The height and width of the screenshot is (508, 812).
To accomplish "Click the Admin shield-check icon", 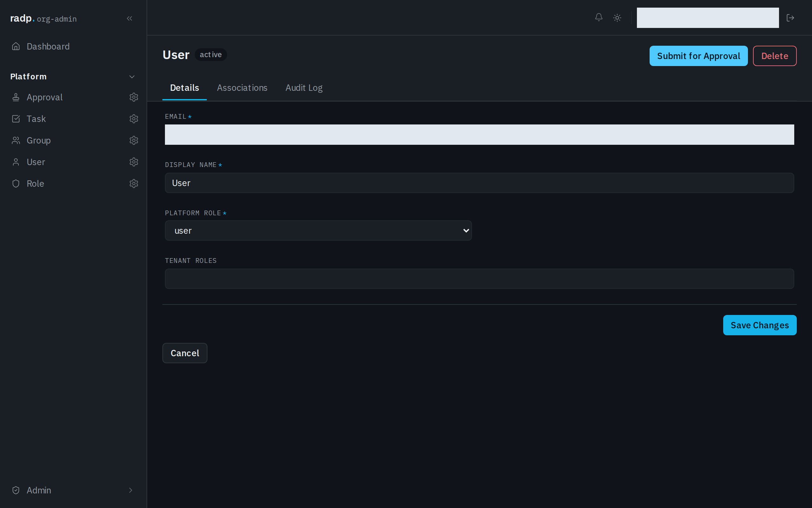I will 16,490.
